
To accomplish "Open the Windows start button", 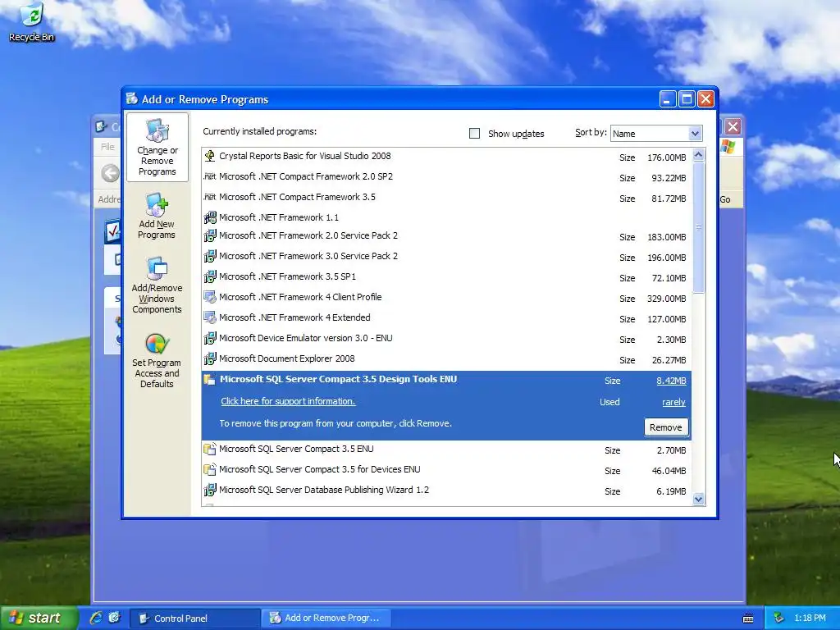I will (x=39, y=618).
